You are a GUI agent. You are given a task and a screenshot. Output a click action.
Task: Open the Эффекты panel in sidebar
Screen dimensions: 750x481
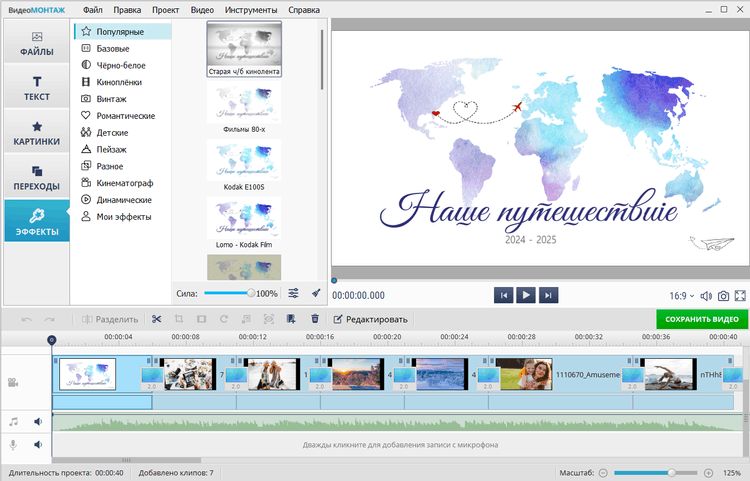point(36,221)
